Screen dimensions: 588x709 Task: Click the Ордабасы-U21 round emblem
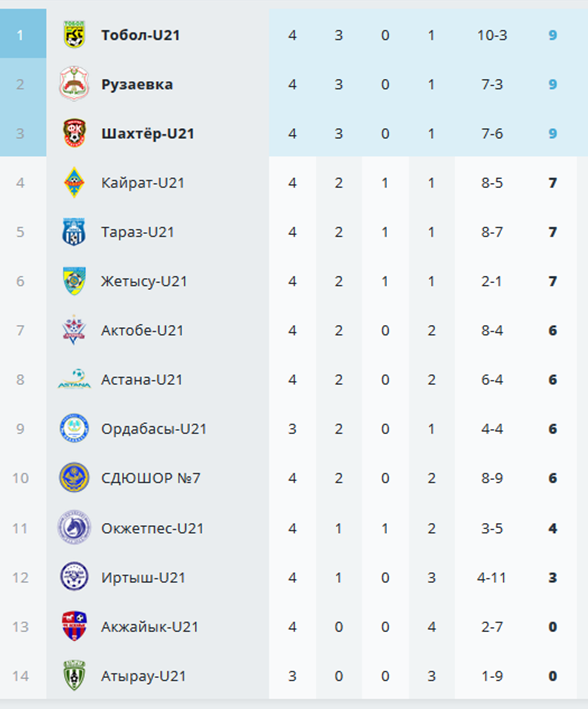[74, 429]
